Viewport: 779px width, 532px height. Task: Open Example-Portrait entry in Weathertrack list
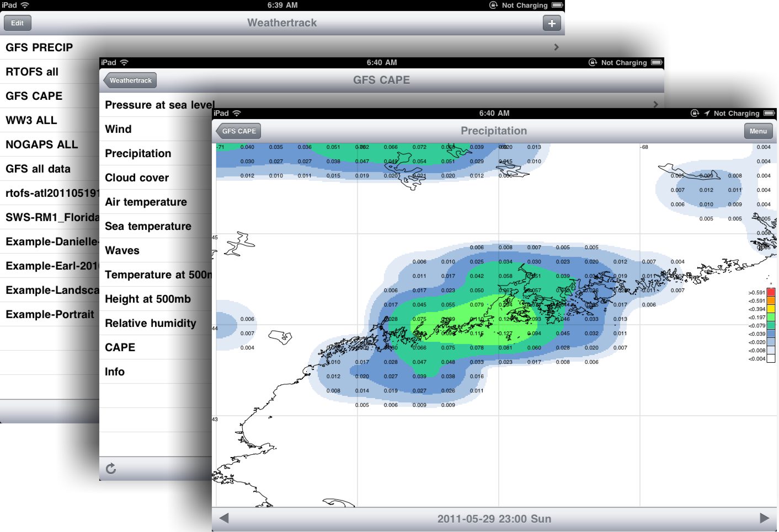[50, 314]
